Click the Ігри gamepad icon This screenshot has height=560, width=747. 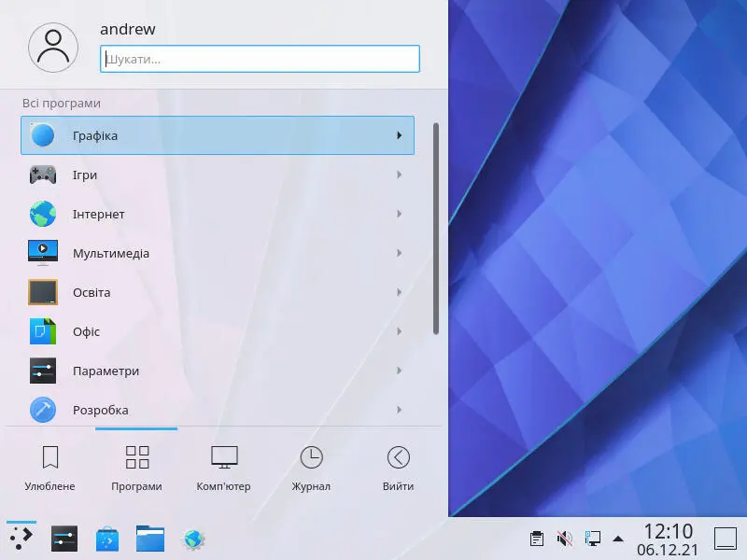pyautogui.click(x=42, y=175)
